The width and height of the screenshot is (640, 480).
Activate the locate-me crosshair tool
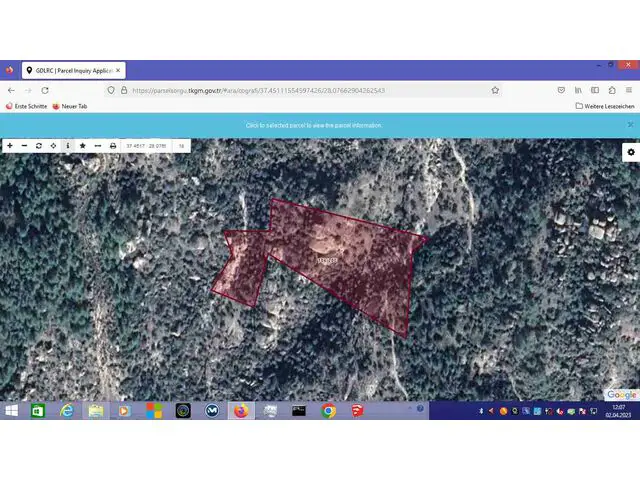coord(53,146)
